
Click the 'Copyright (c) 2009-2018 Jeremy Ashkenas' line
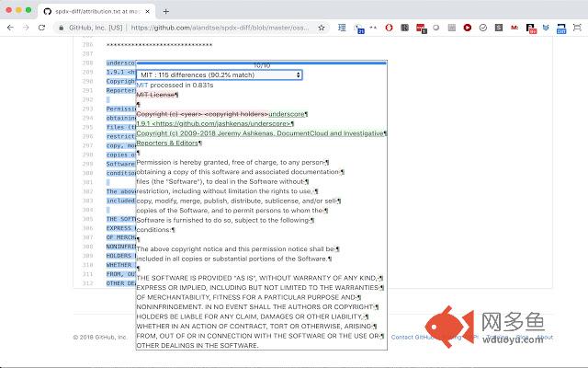pos(260,133)
